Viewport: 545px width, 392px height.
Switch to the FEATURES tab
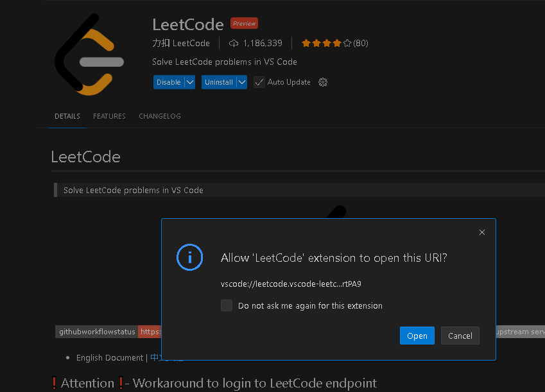[x=109, y=116]
